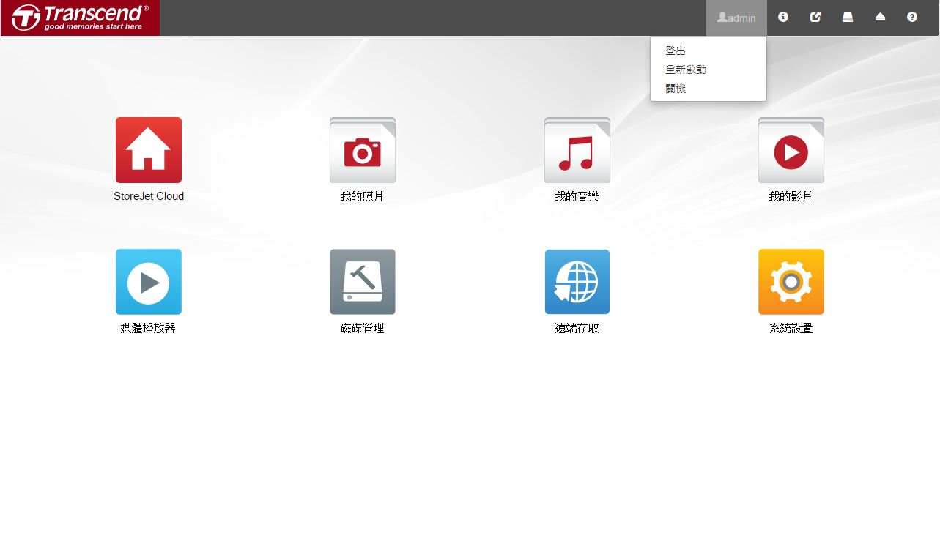Click the disk drive icon in top bar
This screenshot has height=560, width=940.
coord(848,17)
